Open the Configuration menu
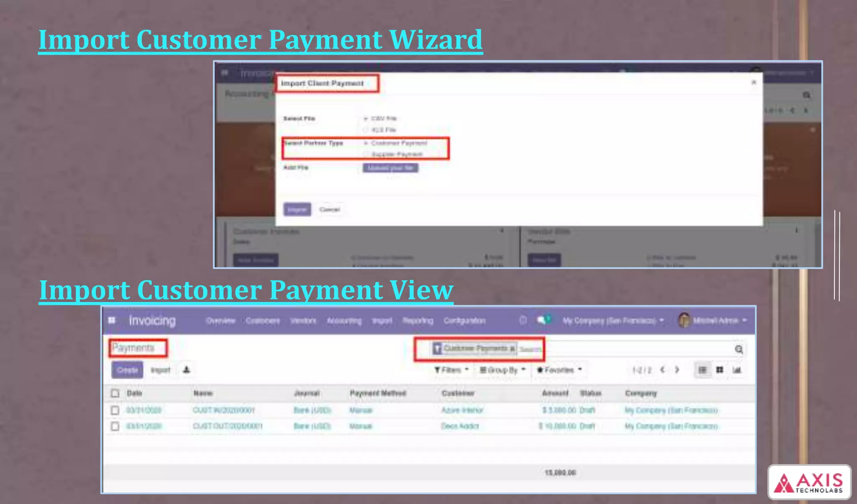The image size is (857, 504). tap(464, 321)
